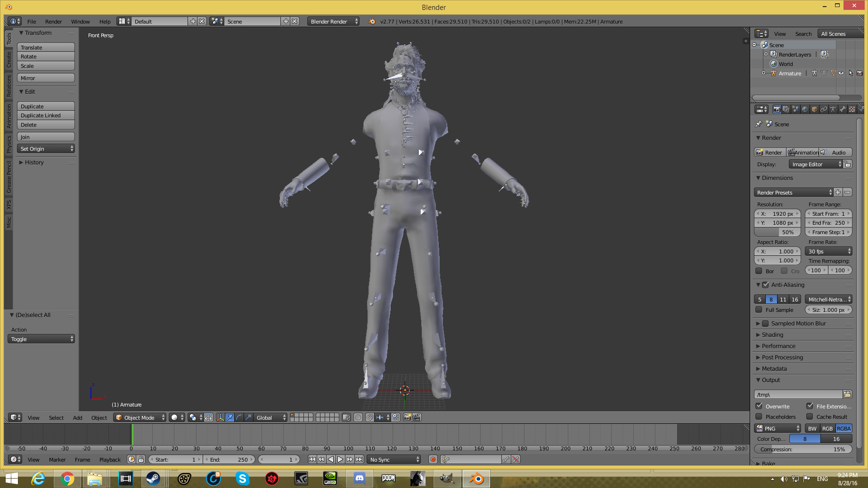Enable the translate manipulator arrow icon
868x488 pixels.
229,417
